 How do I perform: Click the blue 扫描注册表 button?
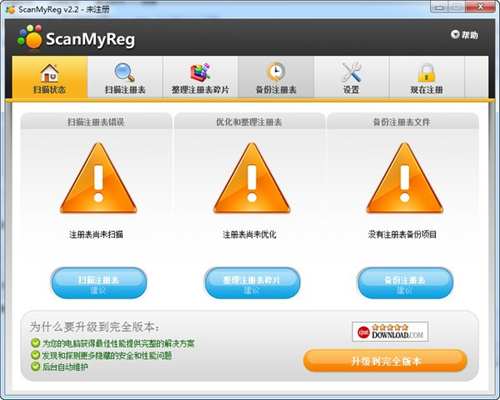99,283
